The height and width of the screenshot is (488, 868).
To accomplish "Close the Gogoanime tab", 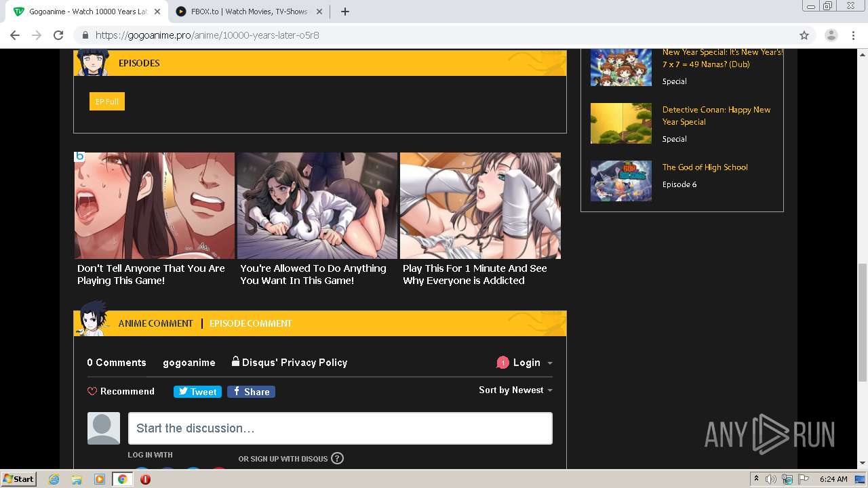I will point(157,12).
